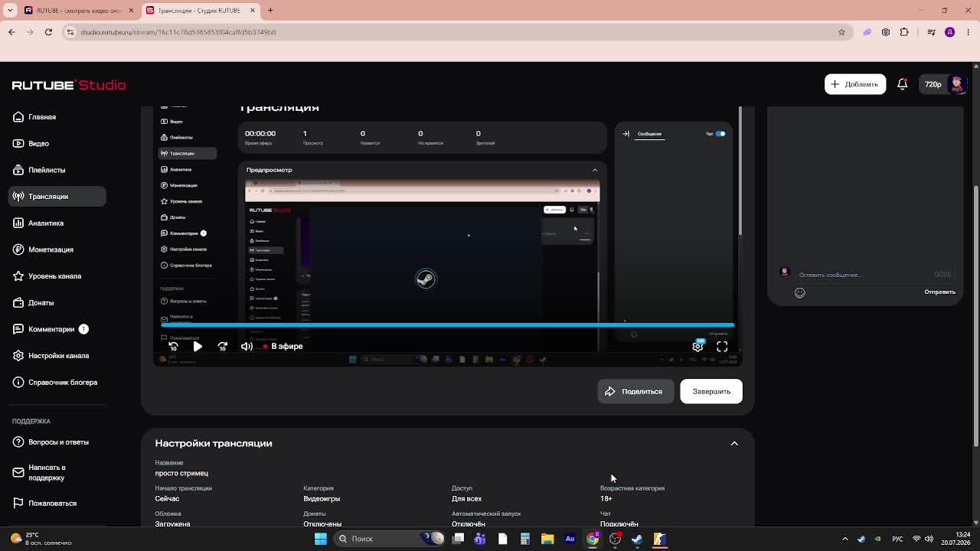Open Монетизация in the main left sidebar

51,249
